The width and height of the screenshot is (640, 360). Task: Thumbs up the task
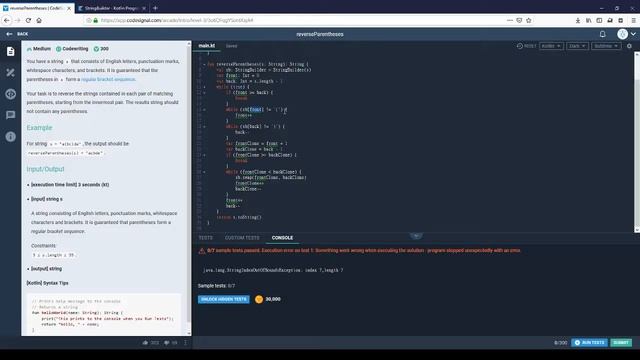(x=145, y=343)
